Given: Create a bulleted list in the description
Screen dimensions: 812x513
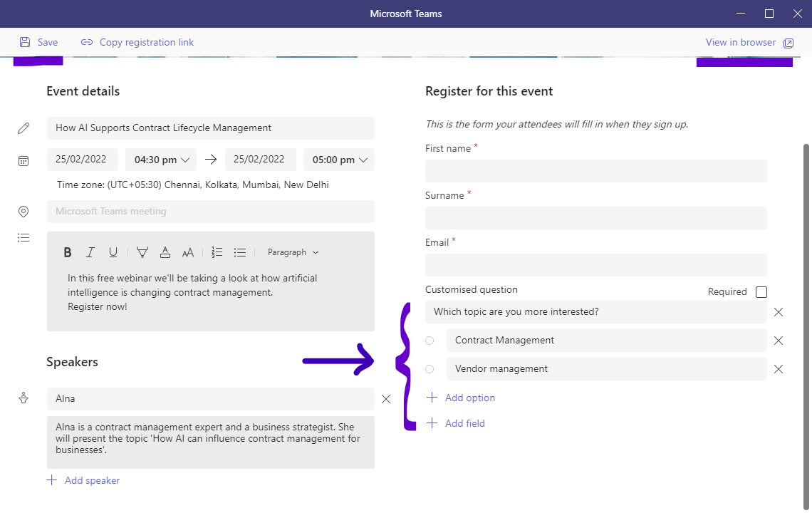Looking at the screenshot, I should tap(239, 252).
